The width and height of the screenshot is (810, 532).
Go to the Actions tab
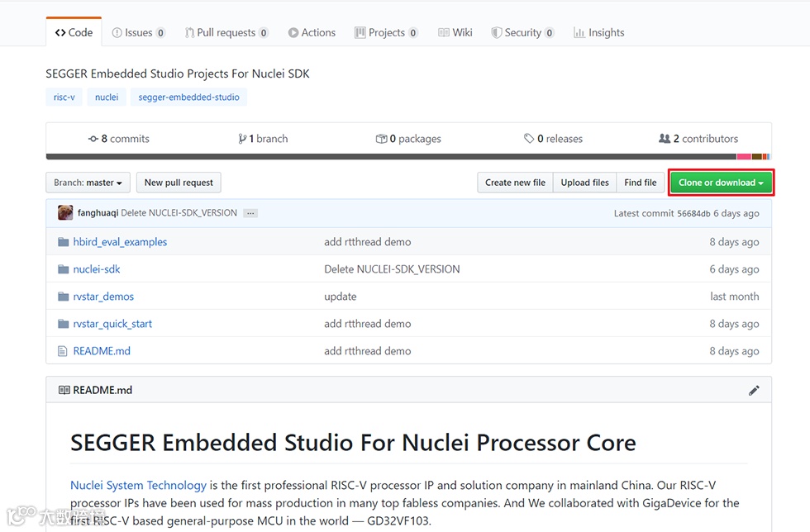(x=312, y=32)
